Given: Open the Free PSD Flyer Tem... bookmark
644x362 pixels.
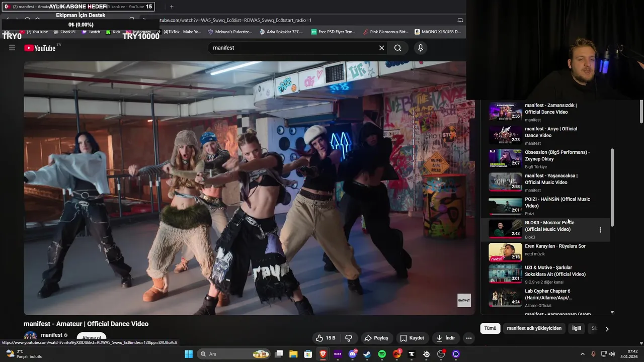Looking at the screenshot, I should pyautogui.click(x=334, y=32).
